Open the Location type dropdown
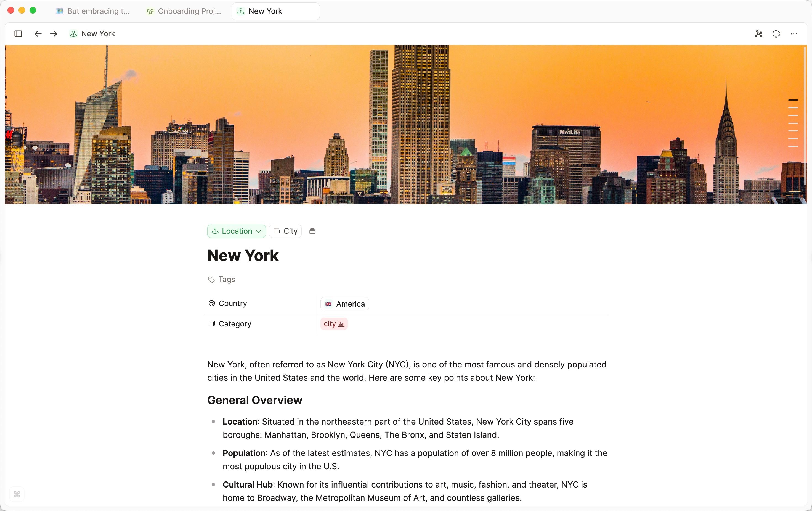The image size is (812, 511). click(x=236, y=231)
